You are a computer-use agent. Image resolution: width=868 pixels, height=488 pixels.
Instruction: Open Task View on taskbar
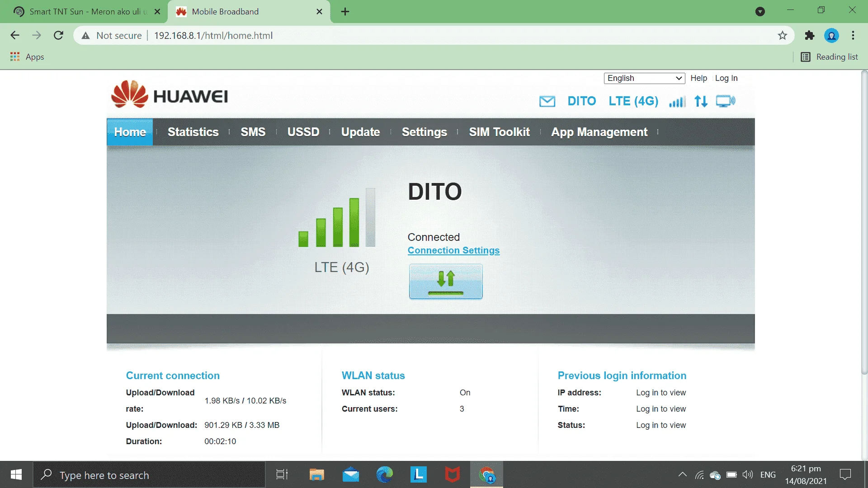[x=282, y=475]
